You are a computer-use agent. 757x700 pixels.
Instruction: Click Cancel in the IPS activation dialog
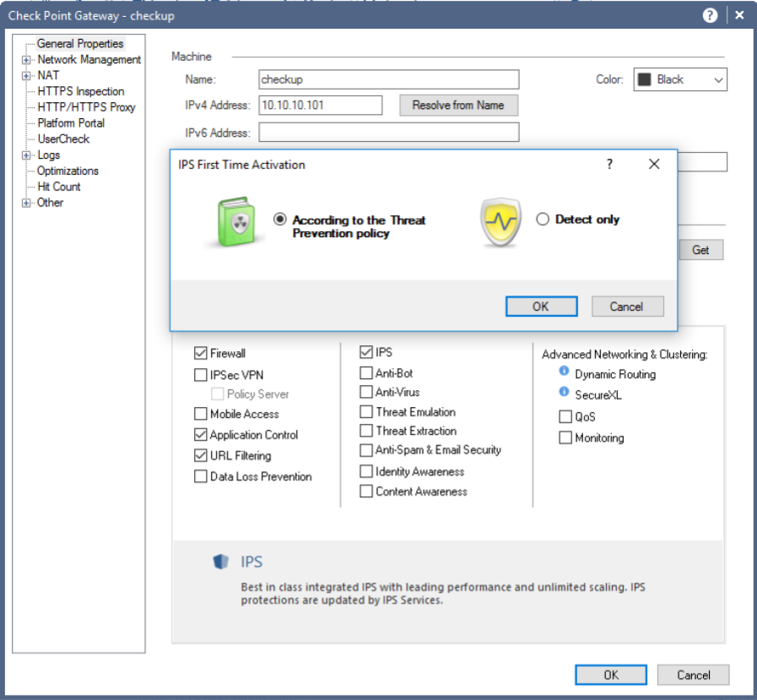point(627,307)
